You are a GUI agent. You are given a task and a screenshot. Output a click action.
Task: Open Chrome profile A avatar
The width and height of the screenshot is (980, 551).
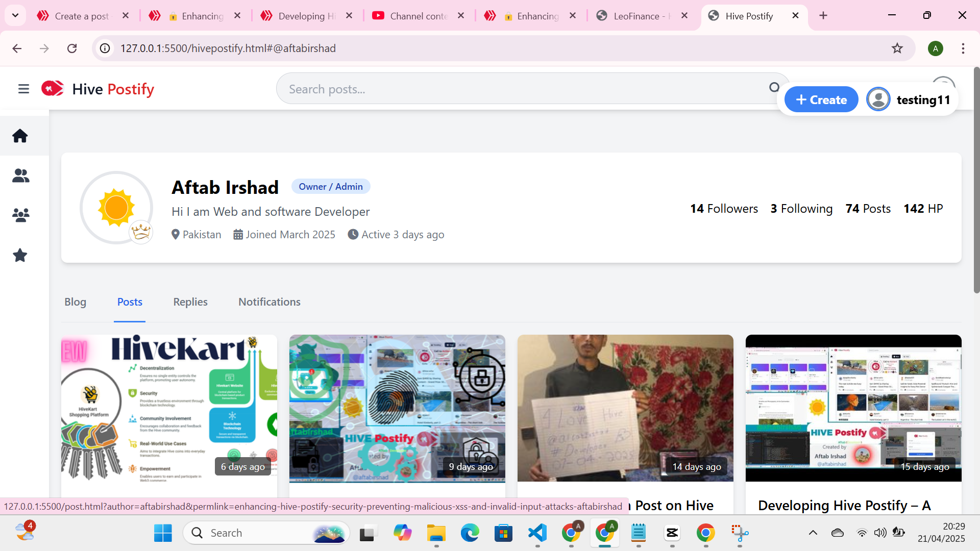935,48
